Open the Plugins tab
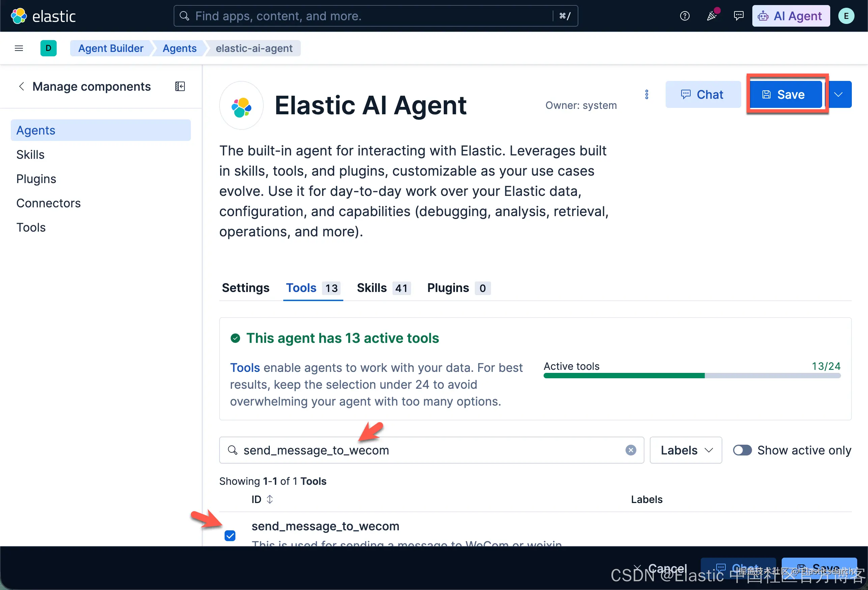868x590 pixels. click(459, 288)
